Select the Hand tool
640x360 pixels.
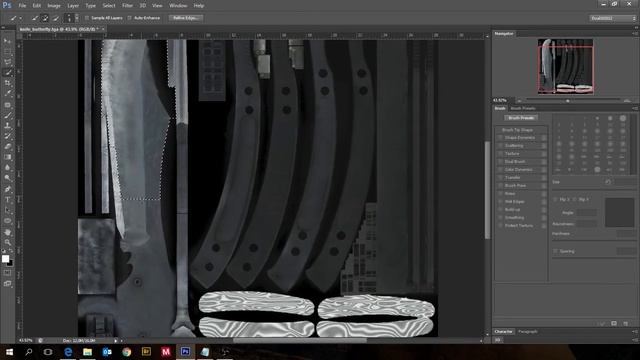point(7,232)
